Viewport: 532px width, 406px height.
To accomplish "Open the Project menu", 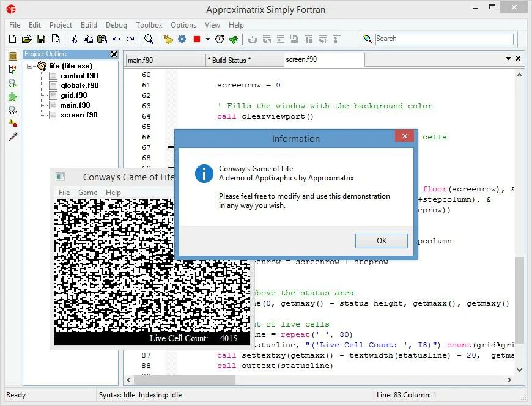I will 61,24.
